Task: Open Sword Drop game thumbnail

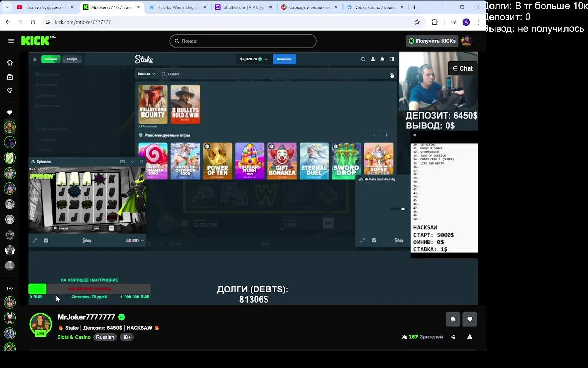Action: point(346,160)
